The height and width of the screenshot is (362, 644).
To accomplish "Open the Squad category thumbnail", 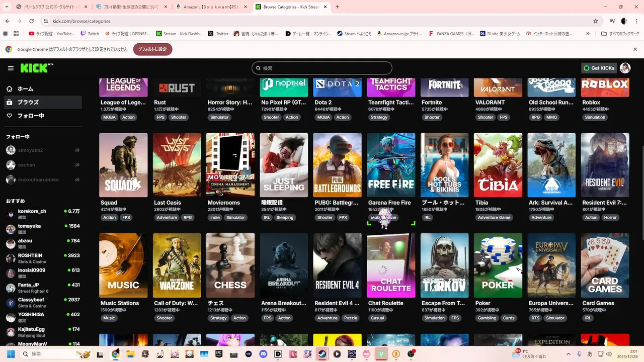I will tap(123, 165).
